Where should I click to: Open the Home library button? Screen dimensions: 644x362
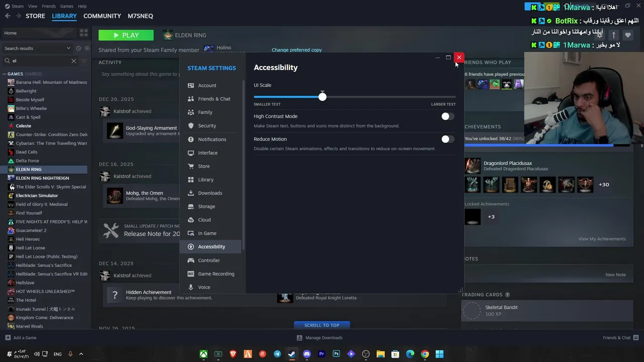pos(38,33)
